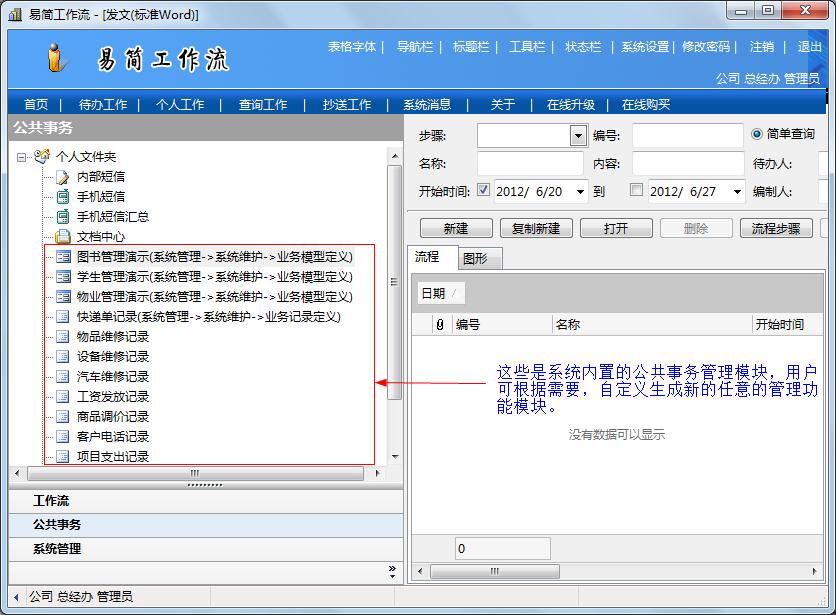Image resolution: width=836 pixels, height=615 pixels.
Task: Click the navigation pane configure chevron icon
Action: [x=392, y=572]
